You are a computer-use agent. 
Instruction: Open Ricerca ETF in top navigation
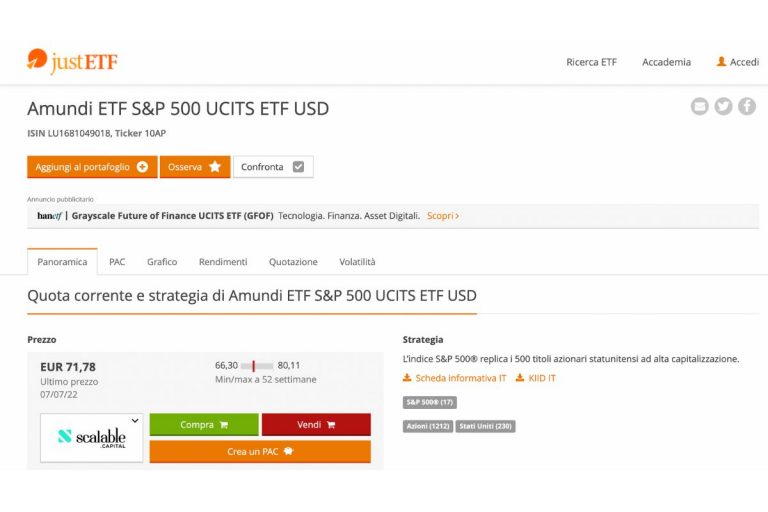[591, 62]
